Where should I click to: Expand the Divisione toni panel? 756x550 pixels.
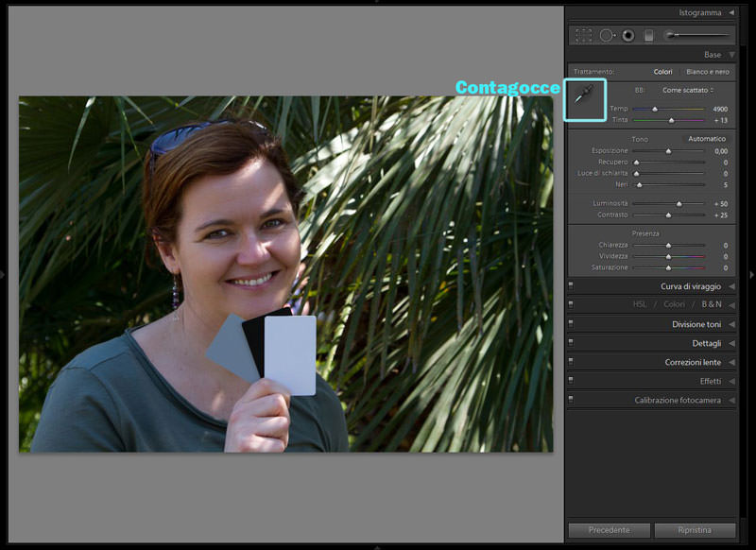pos(731,324)
